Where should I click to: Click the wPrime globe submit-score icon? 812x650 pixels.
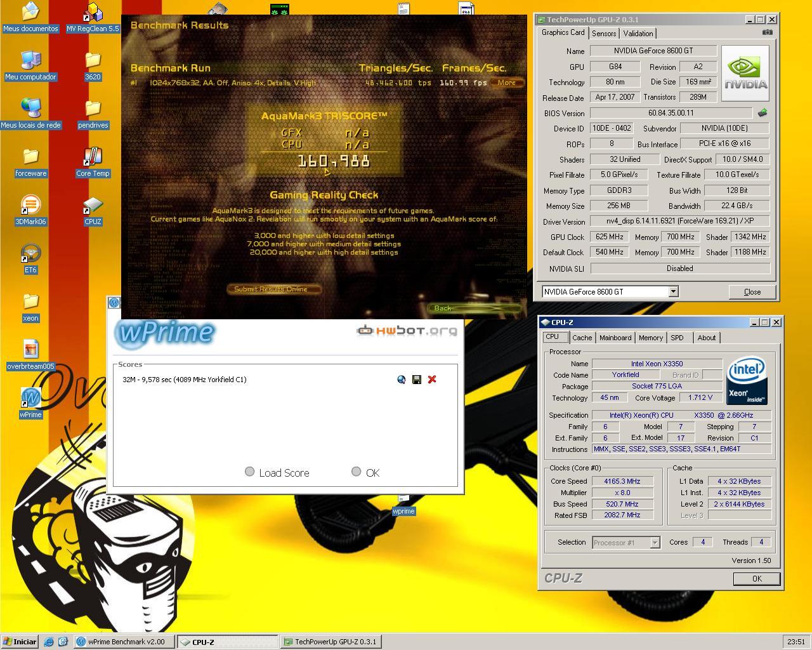tap(401, 380)
